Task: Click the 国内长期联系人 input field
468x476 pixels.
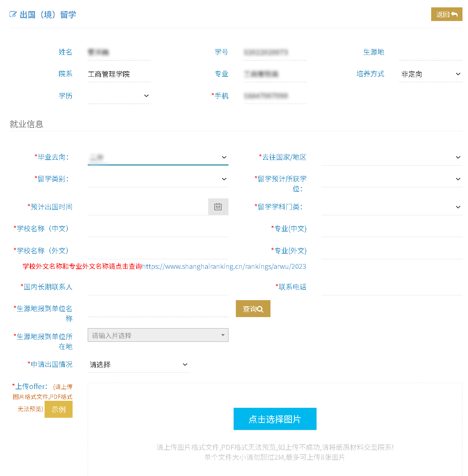Action: point(158,287)
